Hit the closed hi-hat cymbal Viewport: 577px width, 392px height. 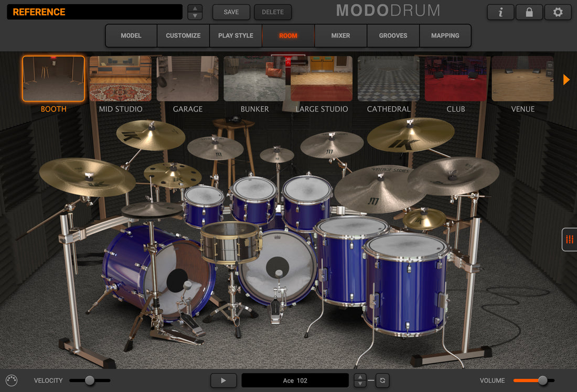coord(152,210)
